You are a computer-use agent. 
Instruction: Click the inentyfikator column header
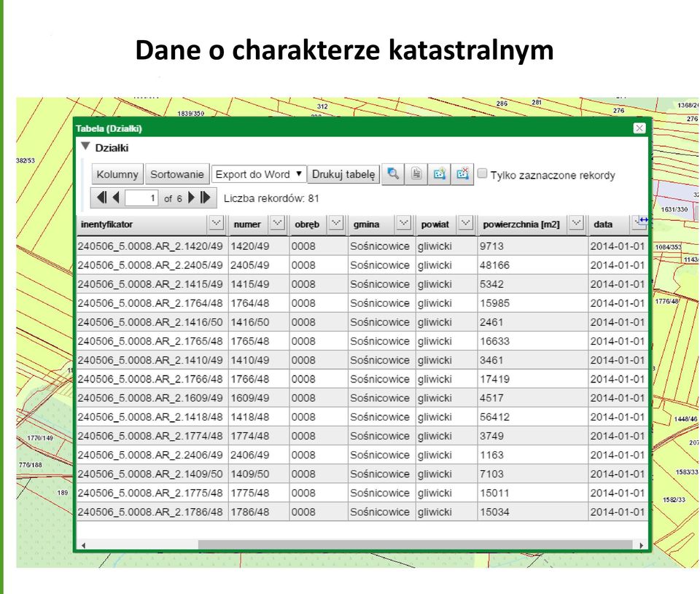pos(106,224)
